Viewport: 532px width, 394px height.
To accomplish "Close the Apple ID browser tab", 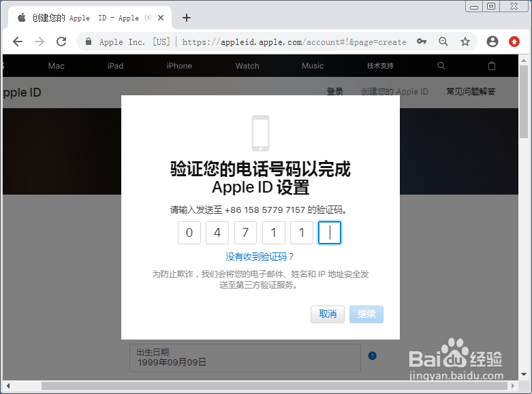I will [161, 18].
